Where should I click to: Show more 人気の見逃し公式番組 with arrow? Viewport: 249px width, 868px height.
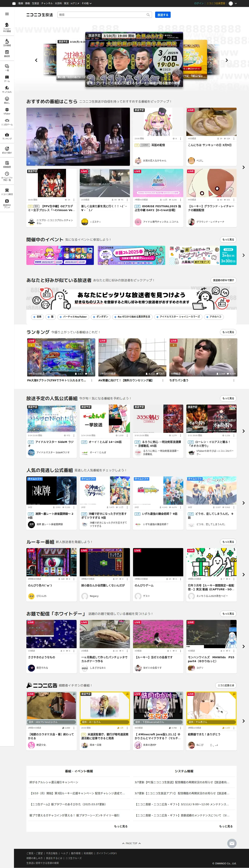point(243,503)
